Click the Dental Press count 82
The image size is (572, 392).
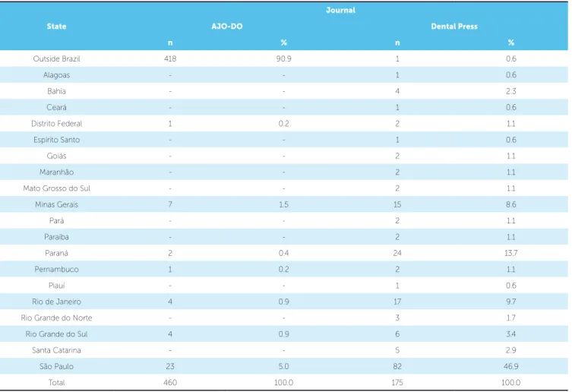(x=397, y=366)
